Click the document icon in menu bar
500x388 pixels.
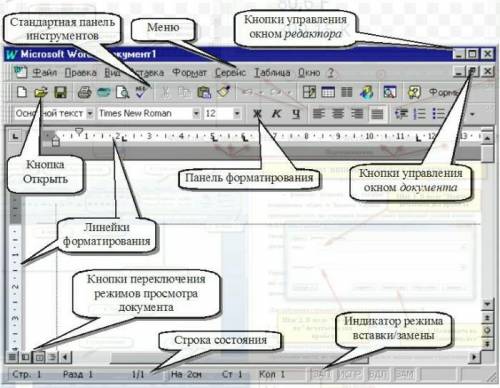20,72
